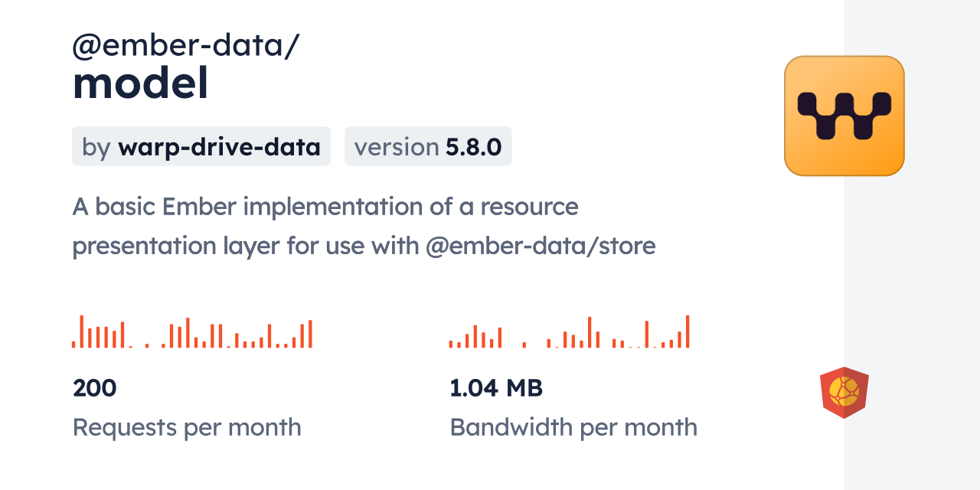Click the "version 5.8.0" badge
This screenshot has width=980, height=490.
pos(428,146)
